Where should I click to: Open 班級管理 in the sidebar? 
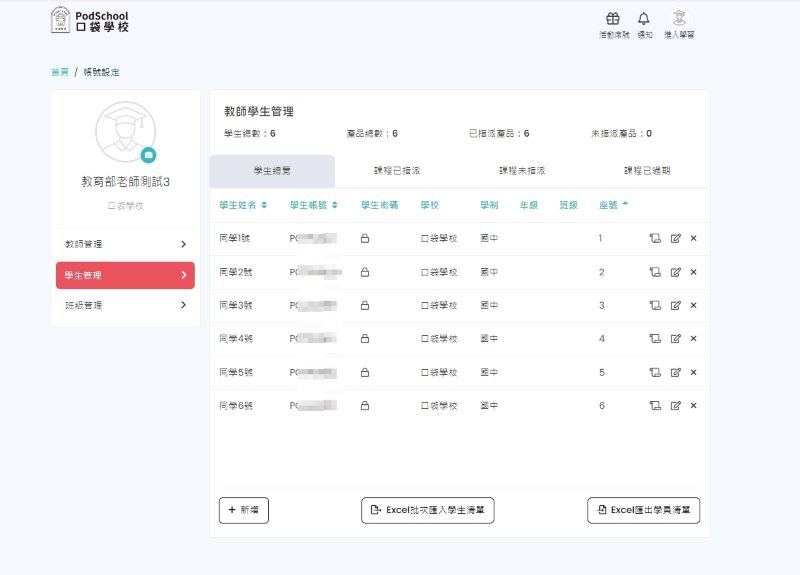coord(125,305)
